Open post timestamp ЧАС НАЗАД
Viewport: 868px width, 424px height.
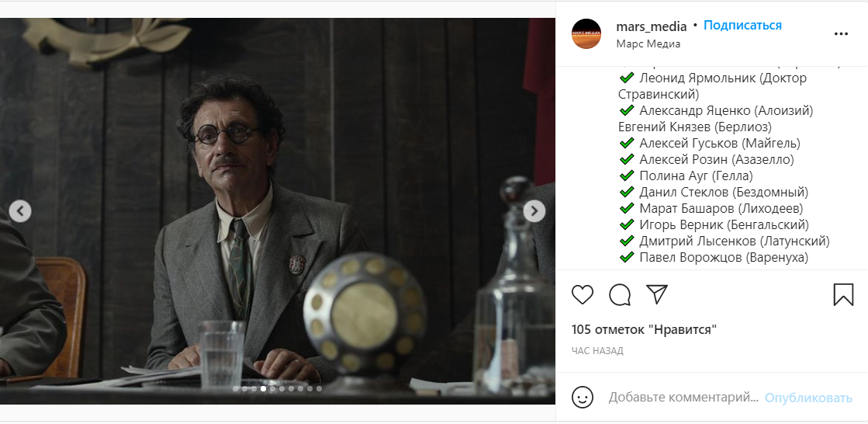point(597,351)
